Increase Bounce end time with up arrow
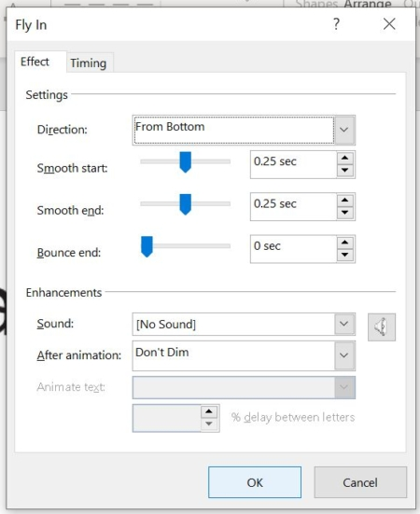 [x=344, y=243]
